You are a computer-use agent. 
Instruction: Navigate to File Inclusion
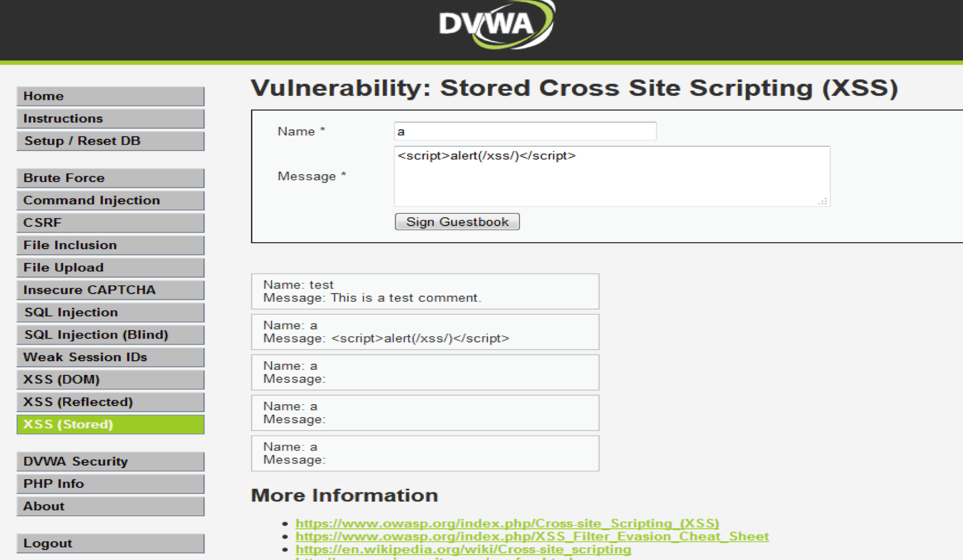111,245
